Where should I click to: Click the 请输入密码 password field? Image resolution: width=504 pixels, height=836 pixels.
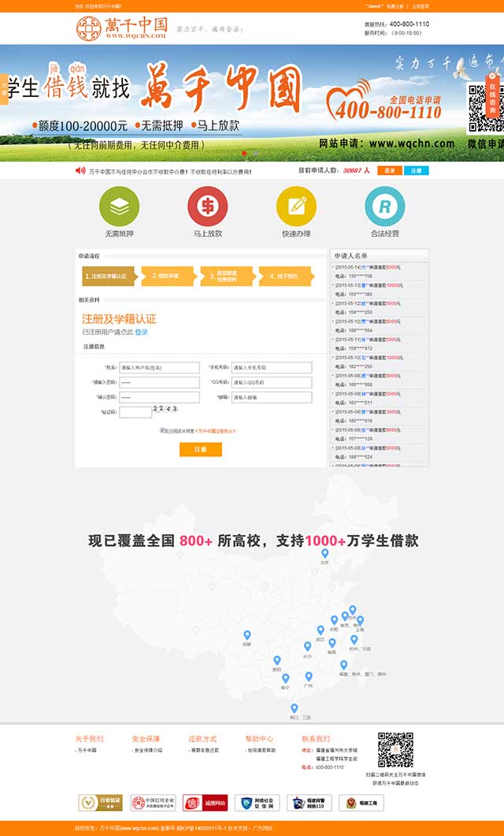[x=159, y=382]
